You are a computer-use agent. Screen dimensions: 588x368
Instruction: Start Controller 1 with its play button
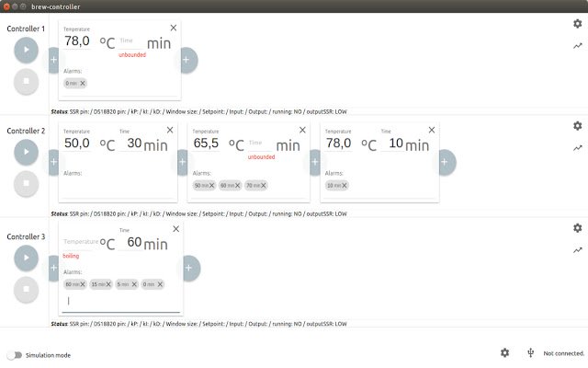point(26,50)
